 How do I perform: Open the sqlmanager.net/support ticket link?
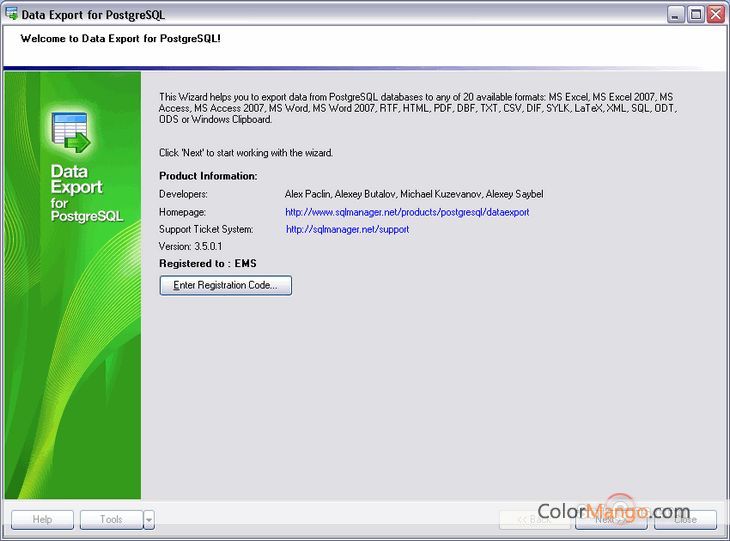click(x=347, y=229)
